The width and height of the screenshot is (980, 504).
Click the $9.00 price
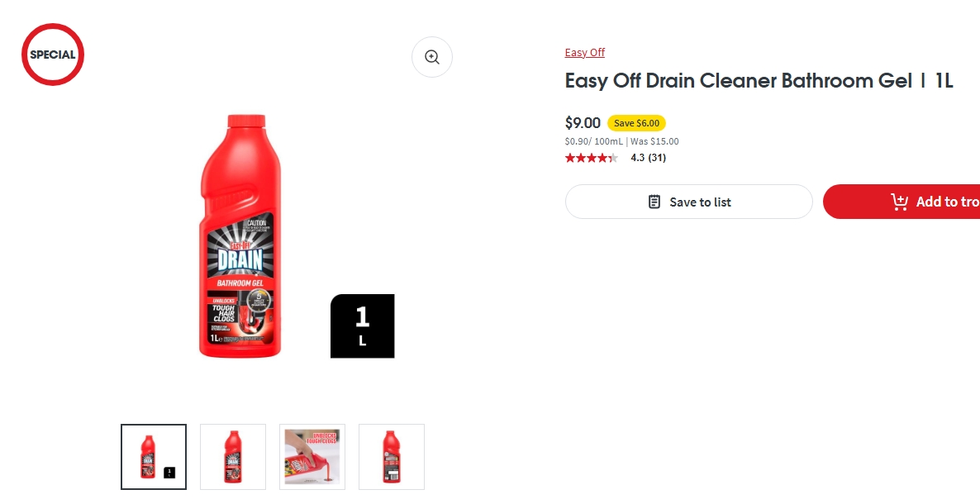pyautogui.click(x=583, y=123)
